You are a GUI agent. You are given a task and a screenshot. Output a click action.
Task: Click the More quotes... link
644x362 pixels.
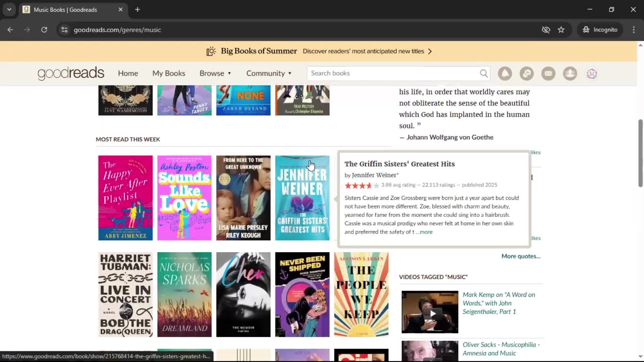pyautogui.click(x=521, y=256)
